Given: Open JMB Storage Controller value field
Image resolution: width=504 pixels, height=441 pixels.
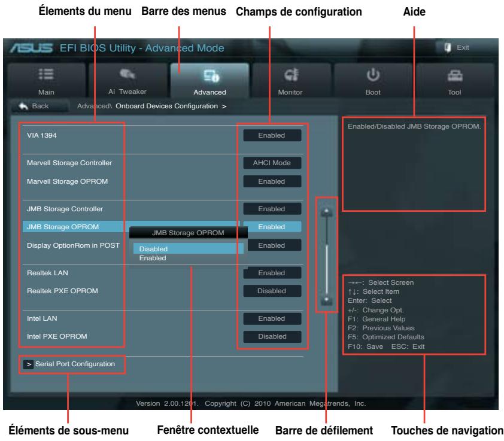Looking at the screenshot, I should point(272,209).
